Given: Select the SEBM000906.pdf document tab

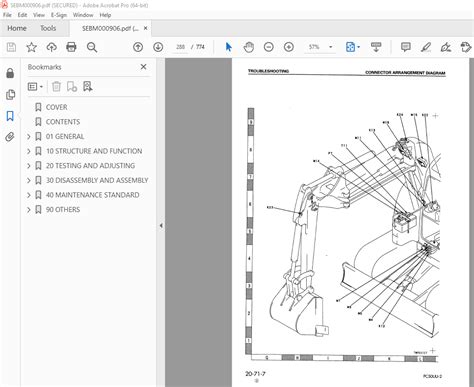Looking at the screenshot, I should click(110, 29).
